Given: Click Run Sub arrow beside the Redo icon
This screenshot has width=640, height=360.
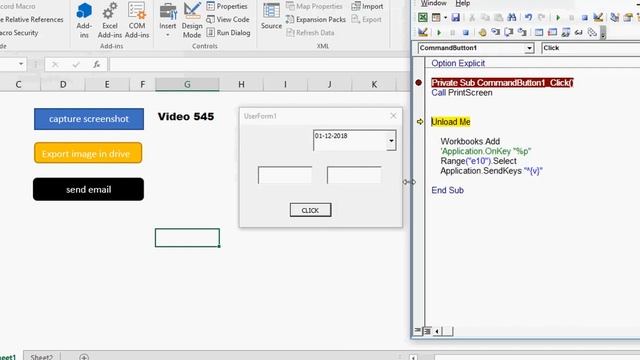Looking at the screenshot, I should point(558,17).
